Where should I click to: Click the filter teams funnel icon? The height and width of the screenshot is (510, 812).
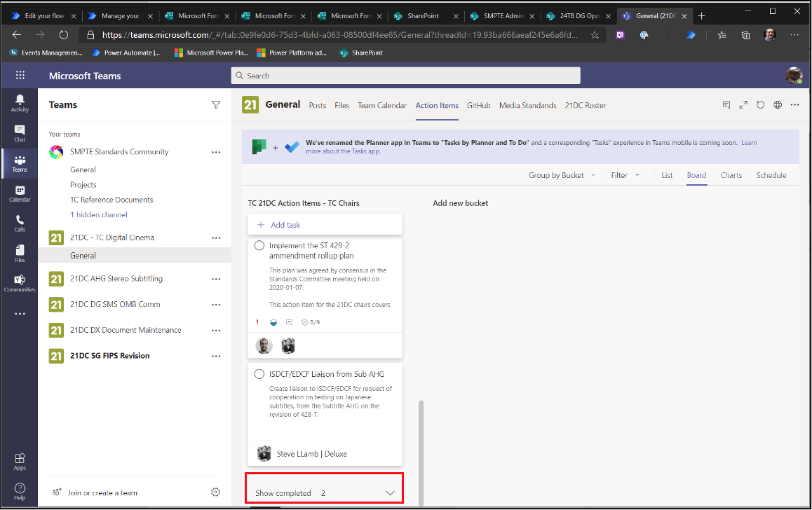[x=216, y=105]
